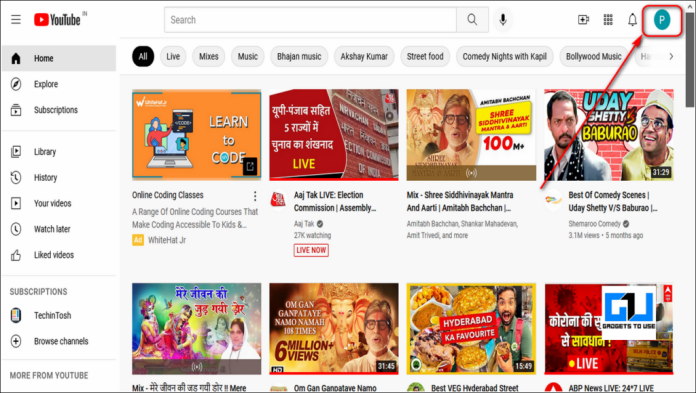The width and height of the screenshot is (696, 393).
Task: Open Explore from the sidebar
Action: pyautogui.click(x=59, y=84)
